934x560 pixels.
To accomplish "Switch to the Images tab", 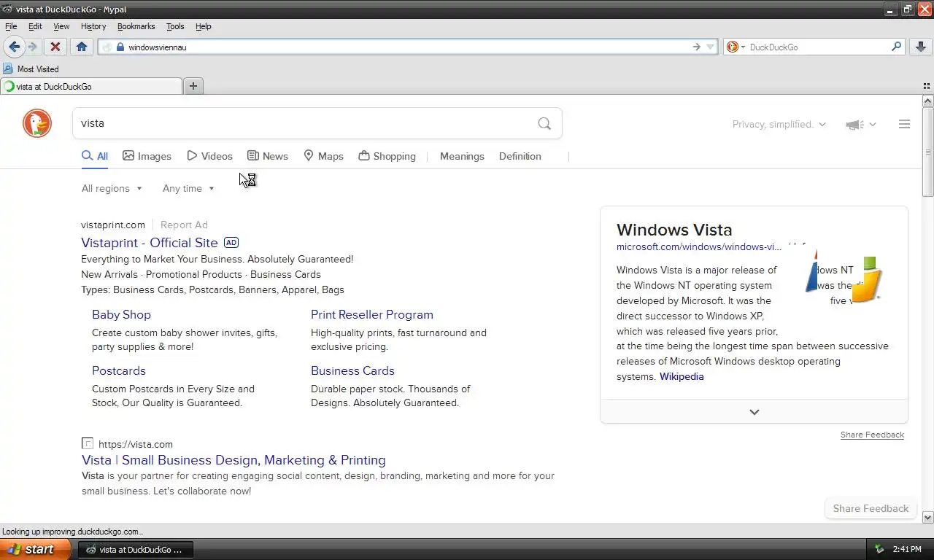I will [147, 156].
